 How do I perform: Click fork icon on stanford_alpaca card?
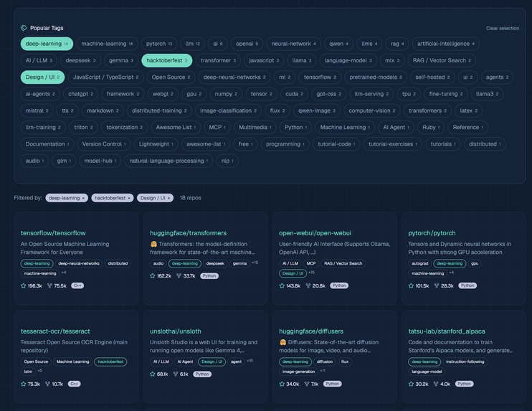pyautogui.click(x=436, y=384)
